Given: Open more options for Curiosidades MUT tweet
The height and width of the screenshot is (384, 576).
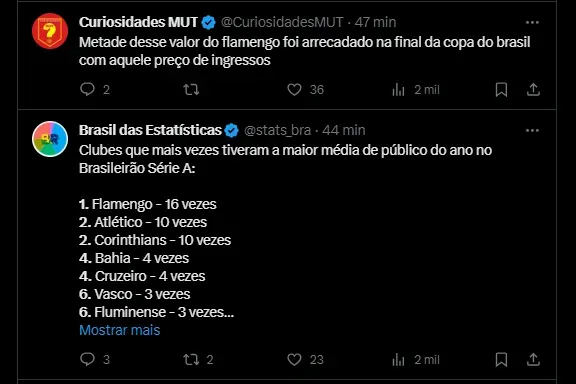Looking at the screenshot, I should [532, 22].
